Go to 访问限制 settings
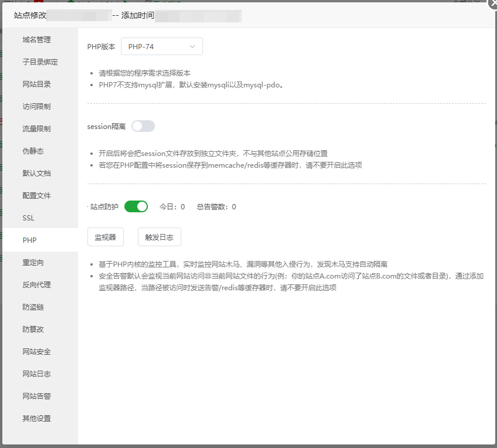Image resolution: width=497 pixels, height=448 pixels. (x=36, y=107)
